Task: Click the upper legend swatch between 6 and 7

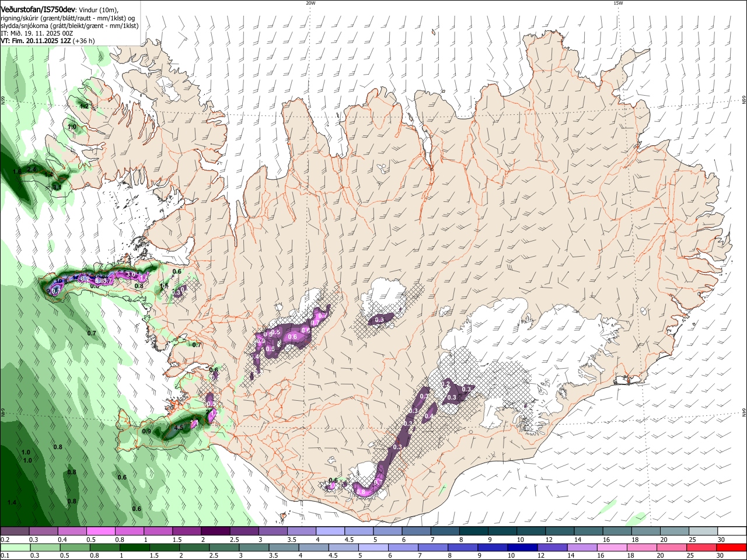Action: click(x=416, y=531)
